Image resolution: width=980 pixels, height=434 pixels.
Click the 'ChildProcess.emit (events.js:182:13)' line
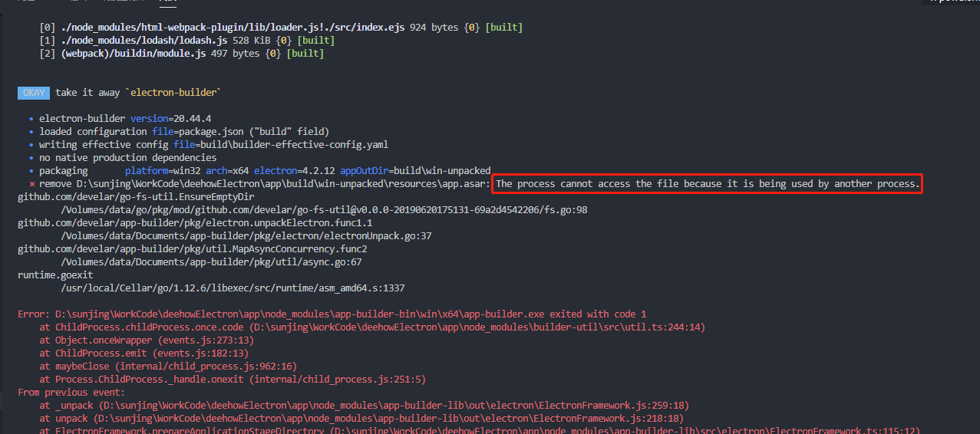pos(144,353)
